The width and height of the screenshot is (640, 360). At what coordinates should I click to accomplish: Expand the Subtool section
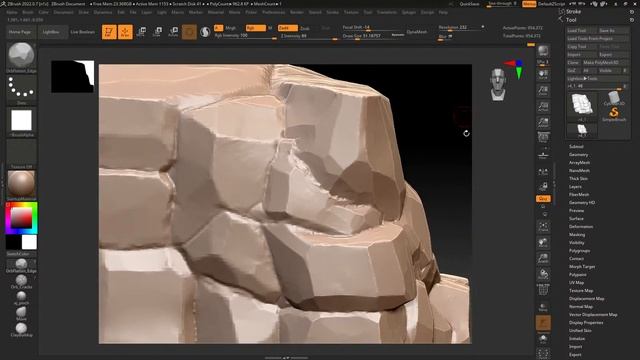click(x=576, y=147)
